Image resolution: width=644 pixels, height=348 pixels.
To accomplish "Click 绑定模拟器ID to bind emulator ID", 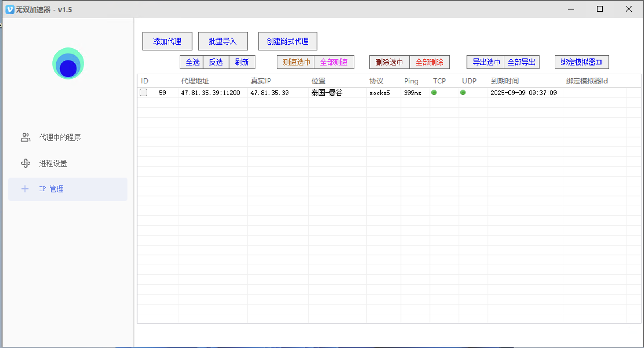I will (581, 62).
